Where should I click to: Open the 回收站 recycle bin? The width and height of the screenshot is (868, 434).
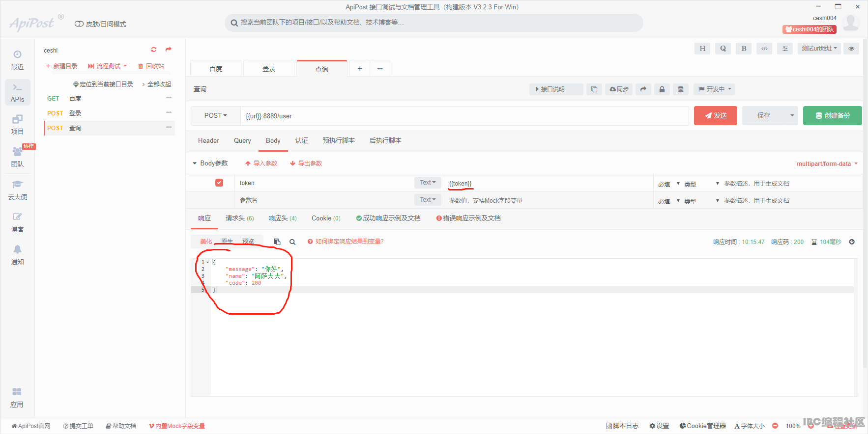click(151, 66)
